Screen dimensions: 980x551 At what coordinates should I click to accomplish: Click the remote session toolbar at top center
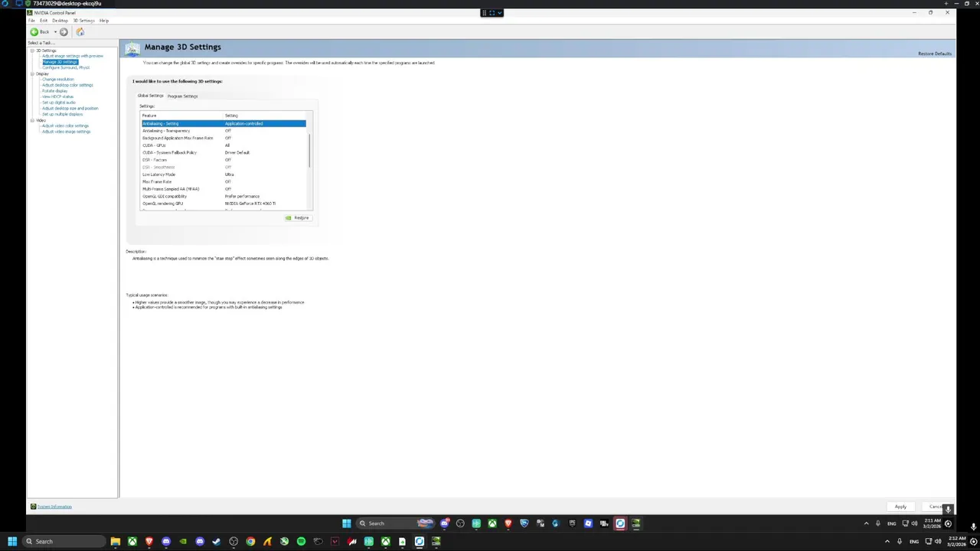pyautogui.click(x=492, y=13)
